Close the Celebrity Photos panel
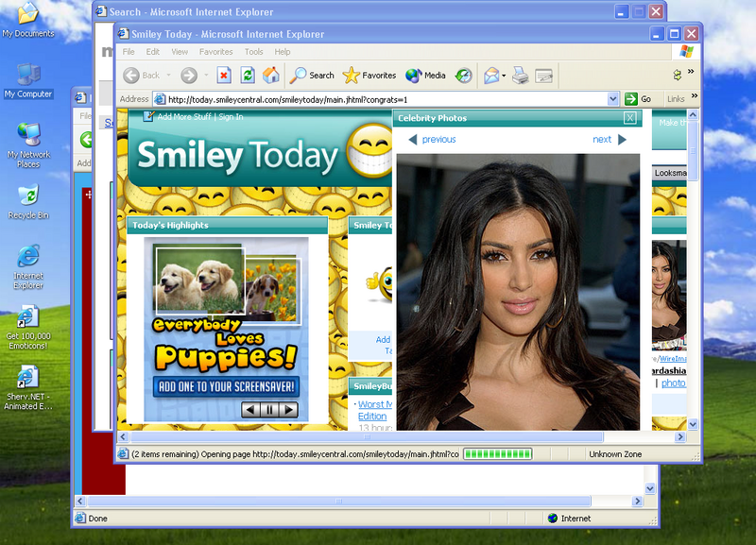The width and height of the screenshot is (756, 545). [x=629, y=117]
